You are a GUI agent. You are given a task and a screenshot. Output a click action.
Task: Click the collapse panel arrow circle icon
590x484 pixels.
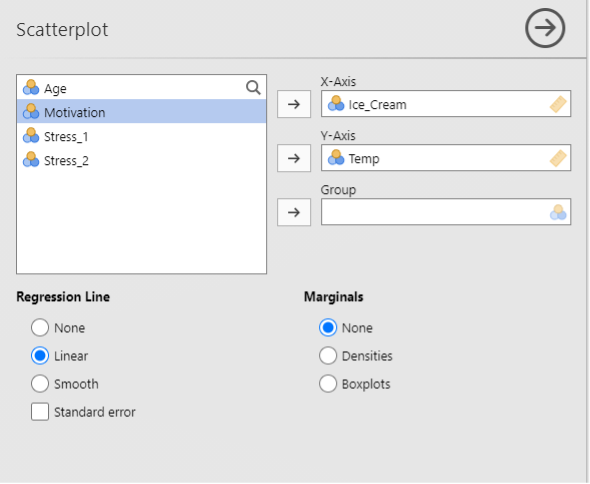tap(545, 28)
